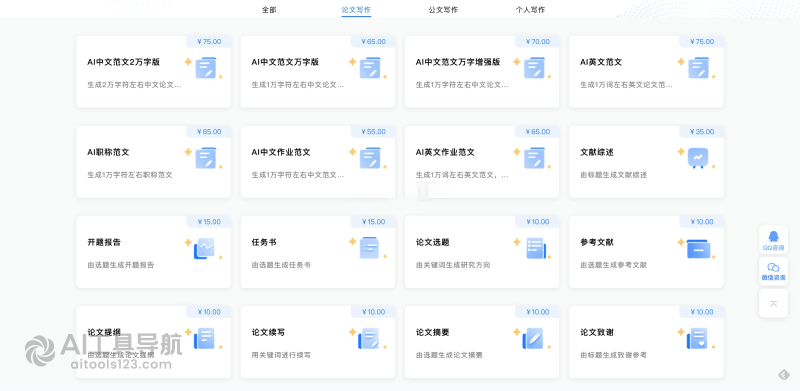Select the 开题报告 title
The height and width of the screenshot is (391, 800).
104,242
